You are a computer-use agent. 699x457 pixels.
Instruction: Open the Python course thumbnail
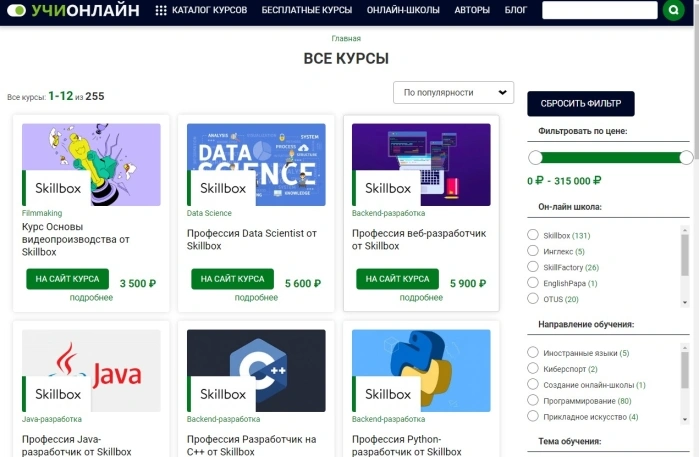[421, 371]
